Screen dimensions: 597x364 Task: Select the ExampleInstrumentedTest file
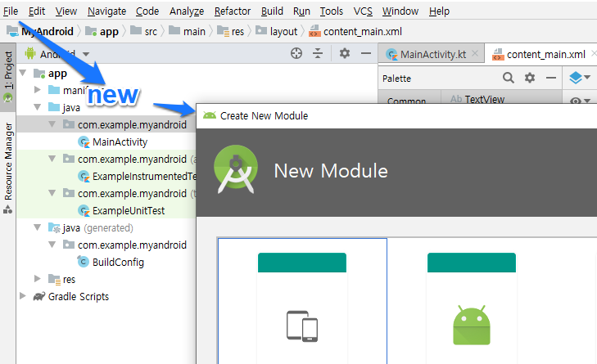pyautogui.click(x=137, y=176)
